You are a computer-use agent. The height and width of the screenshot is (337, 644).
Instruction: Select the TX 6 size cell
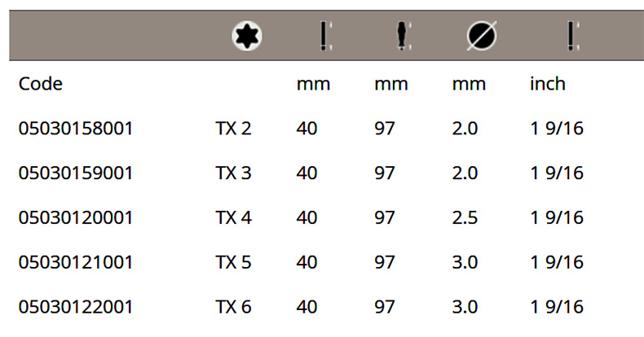(x=232, y=308)
